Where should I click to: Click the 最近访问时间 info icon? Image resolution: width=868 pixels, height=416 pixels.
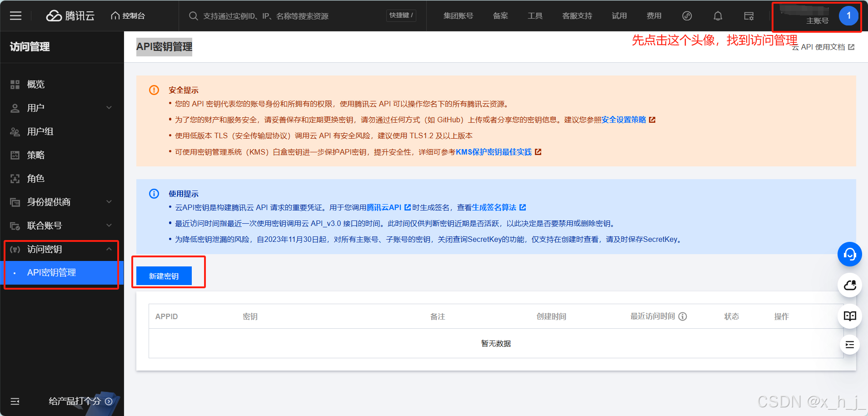coord(683,316)
